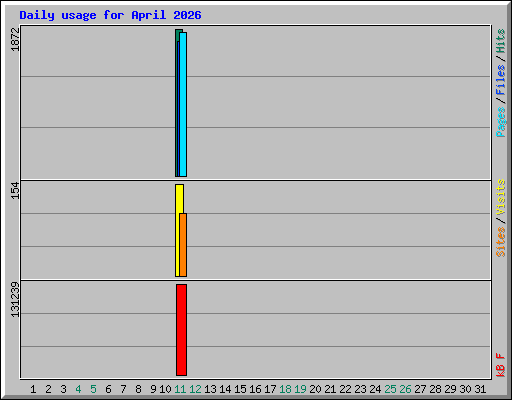Click day 29 on the x-axis
Screen dimensions: 512x400
450,389
